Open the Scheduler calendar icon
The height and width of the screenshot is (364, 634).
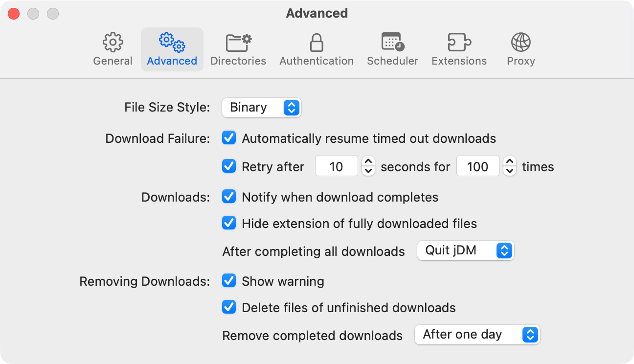(x=392, y=43)
